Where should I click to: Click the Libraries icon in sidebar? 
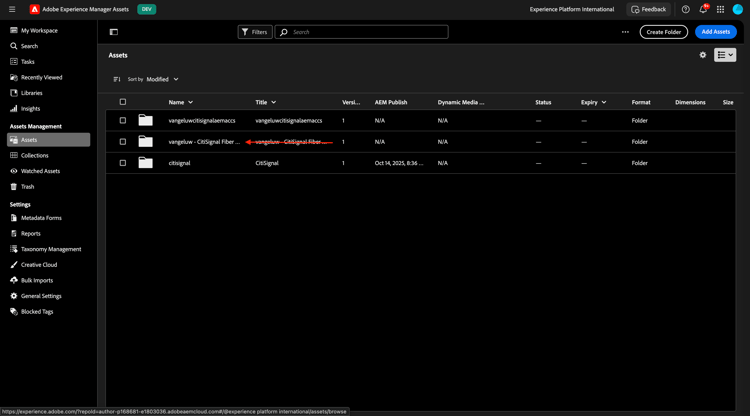pyautogui.click(x=14, y=93)
